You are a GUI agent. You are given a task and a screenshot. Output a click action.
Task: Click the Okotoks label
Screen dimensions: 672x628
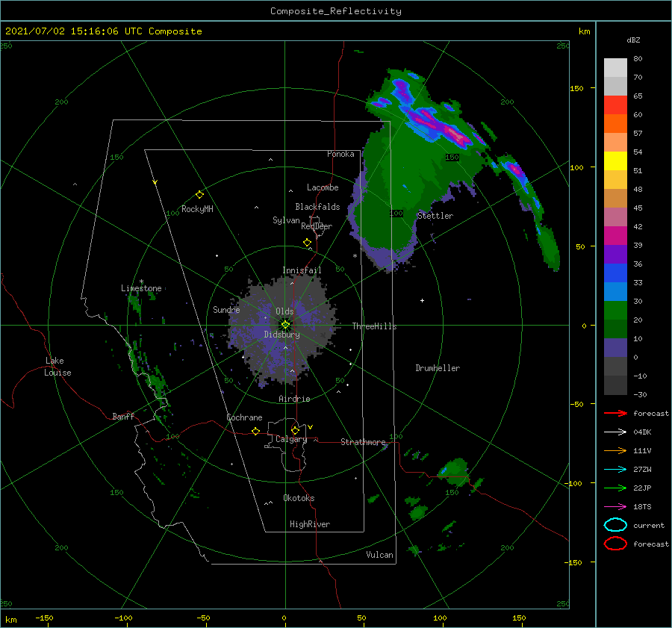(x=299, y=498)
